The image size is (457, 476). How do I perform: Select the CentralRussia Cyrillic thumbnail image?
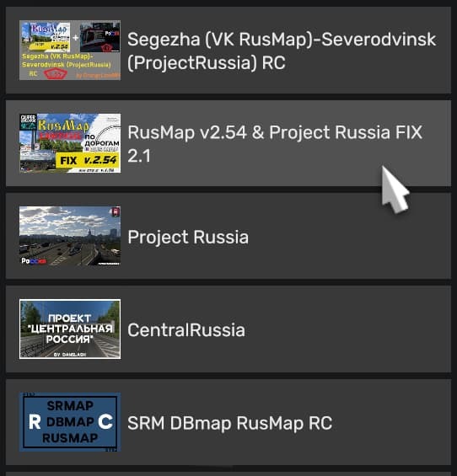[70, 329]
